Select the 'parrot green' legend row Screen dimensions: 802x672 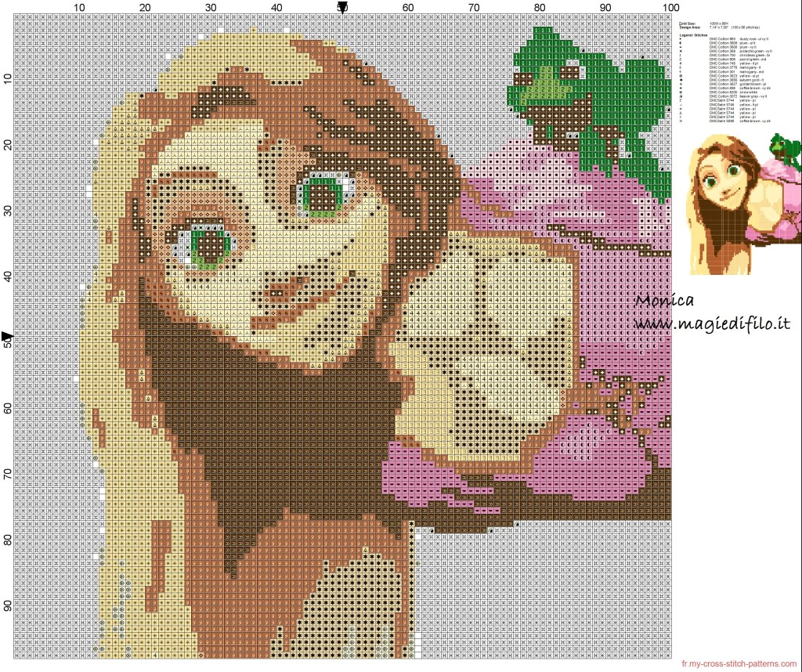[723, 60]
